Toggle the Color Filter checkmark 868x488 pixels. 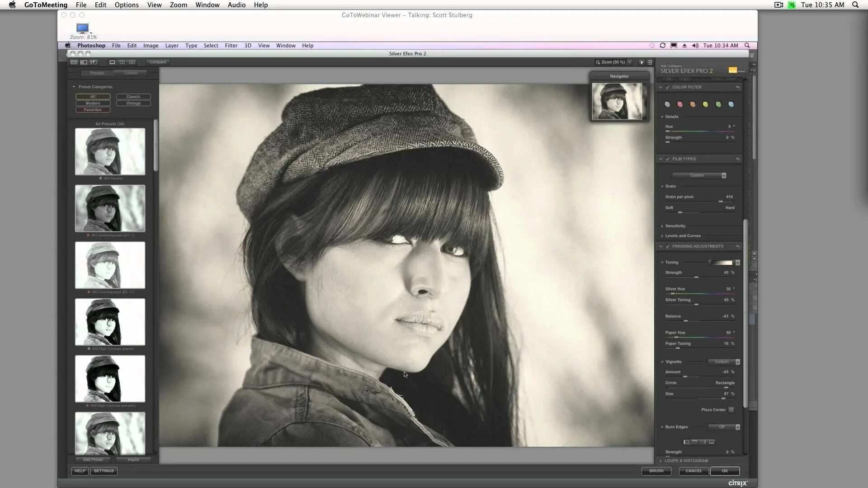coord(668,87)
